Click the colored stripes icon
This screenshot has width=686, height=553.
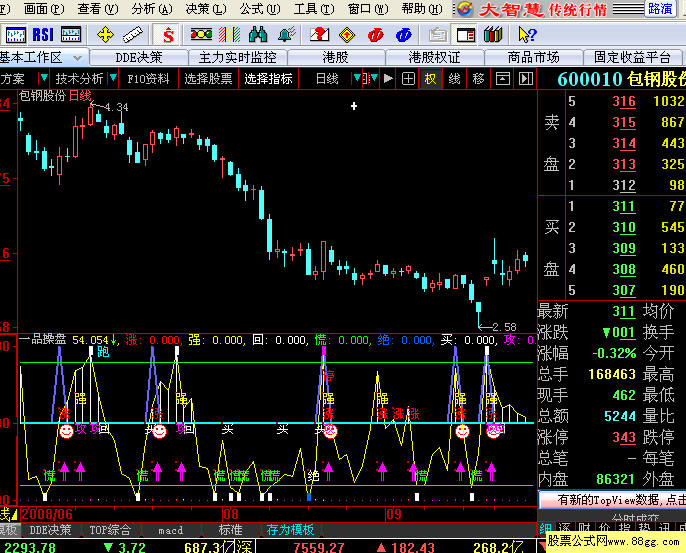230,35
